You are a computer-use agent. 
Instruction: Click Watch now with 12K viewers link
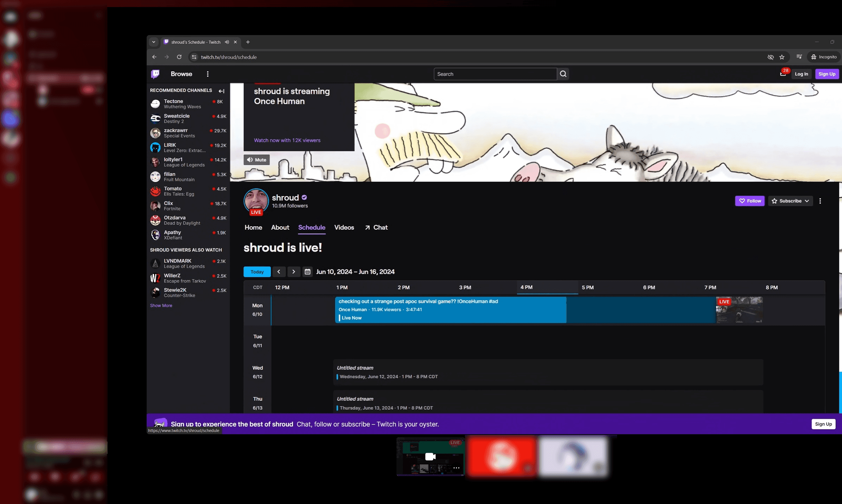[287, 140]
